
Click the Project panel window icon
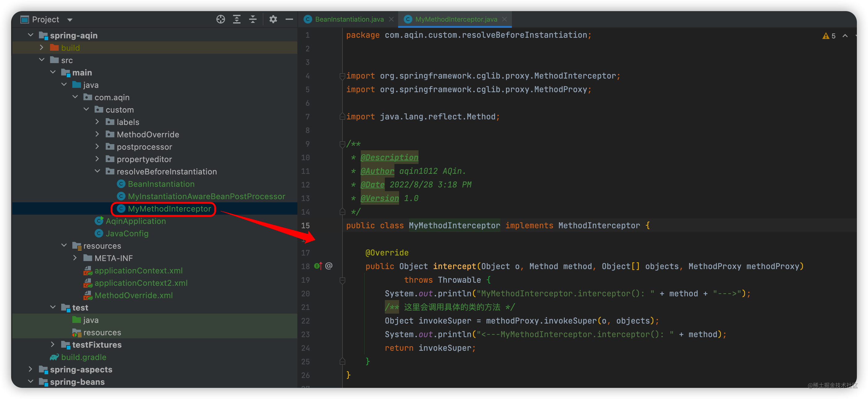tap(25, 19)
